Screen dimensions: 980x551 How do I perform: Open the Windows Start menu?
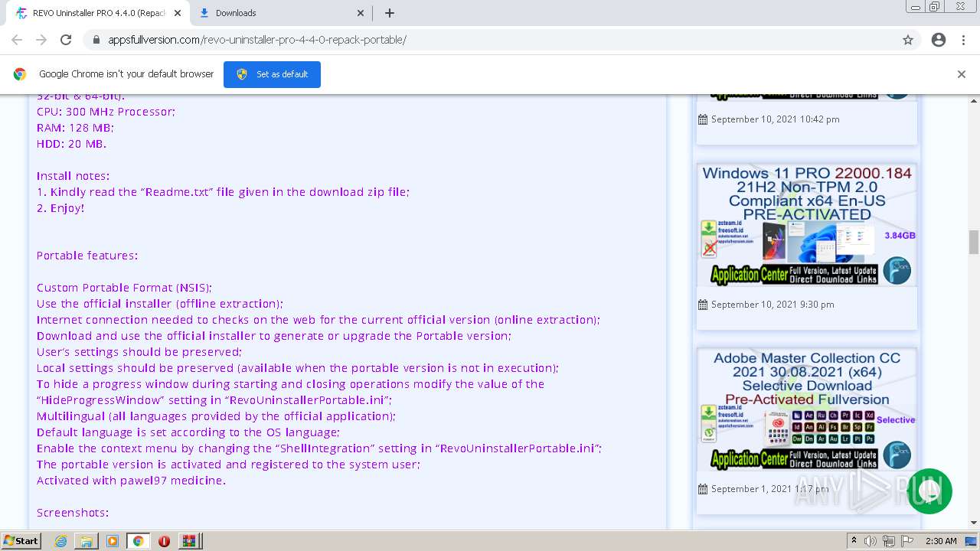(21, 541)
